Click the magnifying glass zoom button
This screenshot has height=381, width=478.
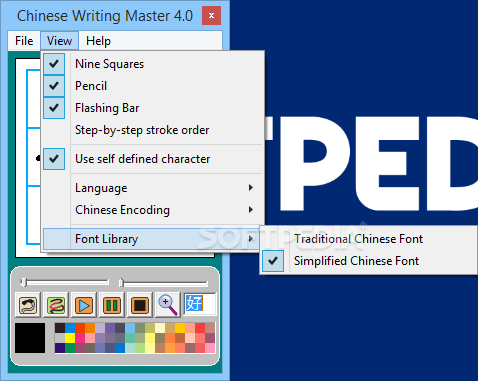(x=168, y=305)
